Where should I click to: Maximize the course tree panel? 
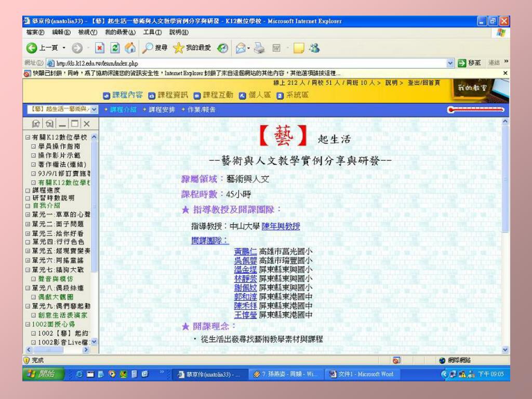click(75, 124)
